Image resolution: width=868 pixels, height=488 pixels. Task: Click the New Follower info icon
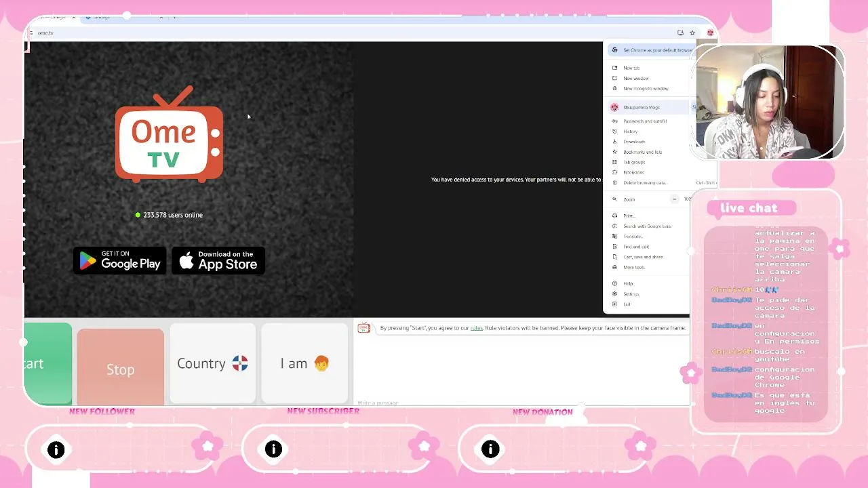pyautogui.click(x=56, y=449)
